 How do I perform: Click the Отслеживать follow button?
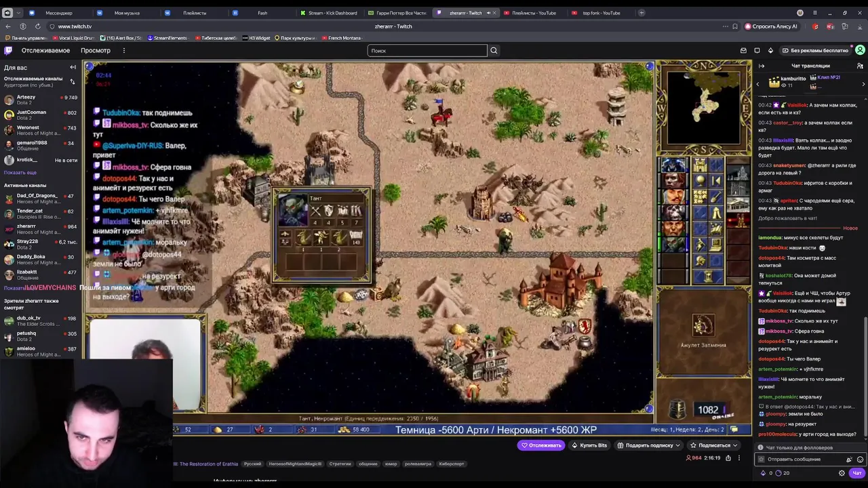541,445
